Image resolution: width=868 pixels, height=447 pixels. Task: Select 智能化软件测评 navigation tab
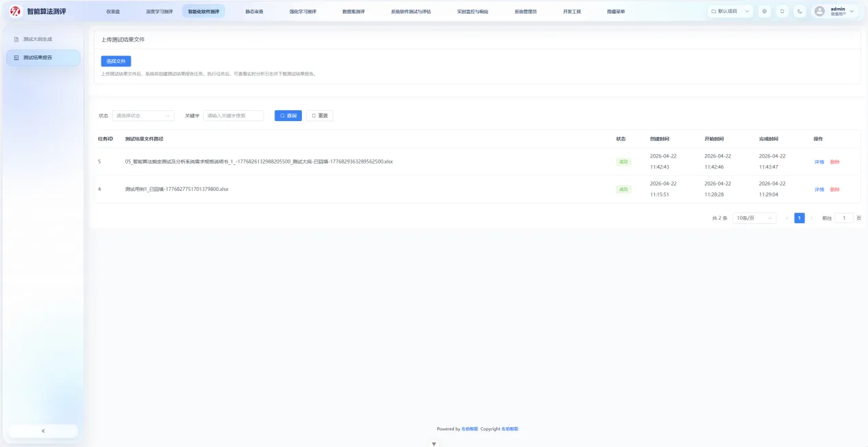(x=203, y=12)
